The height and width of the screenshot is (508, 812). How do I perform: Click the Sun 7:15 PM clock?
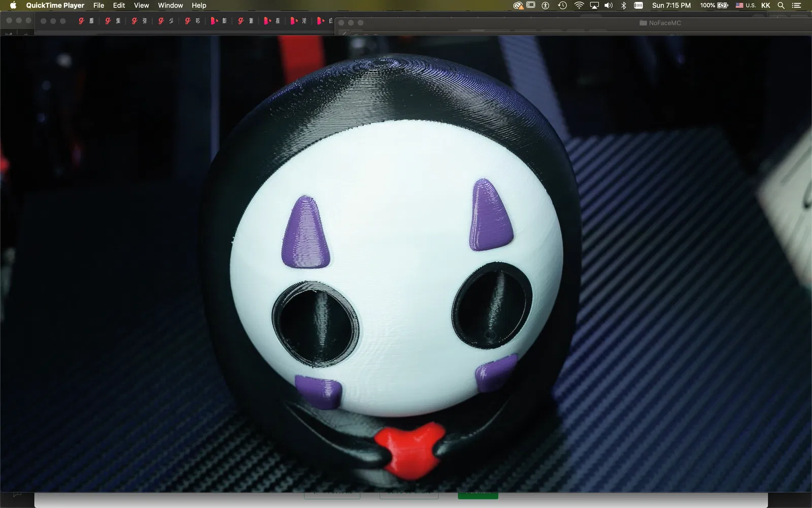pyautogui.click(x=671, y=6)
